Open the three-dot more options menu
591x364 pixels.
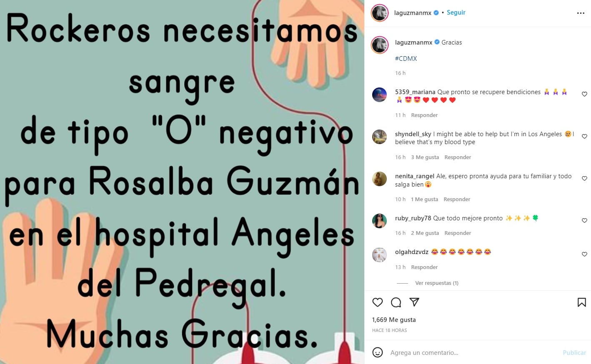pyautogui.click(x=581, y=13)
